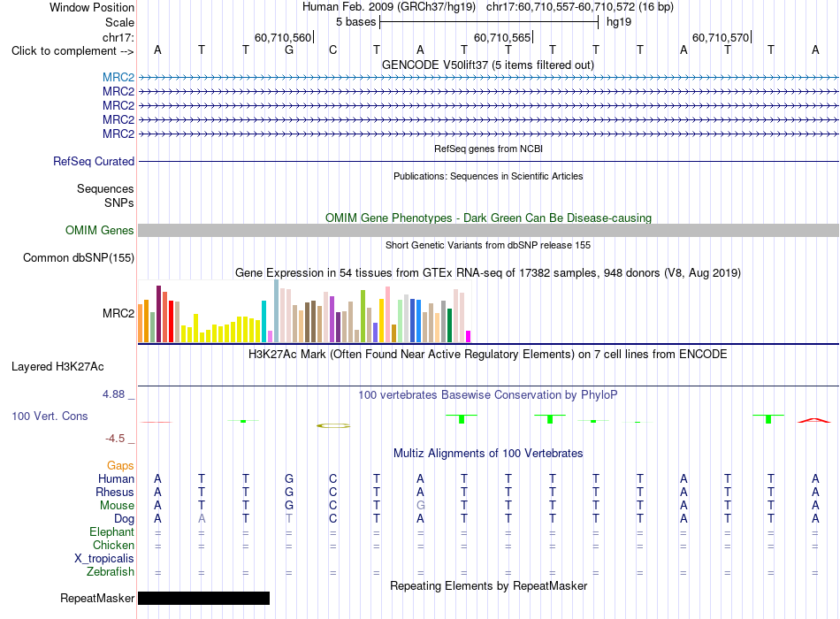
Task: Click position marker 60,710,565
Action: 502,37
